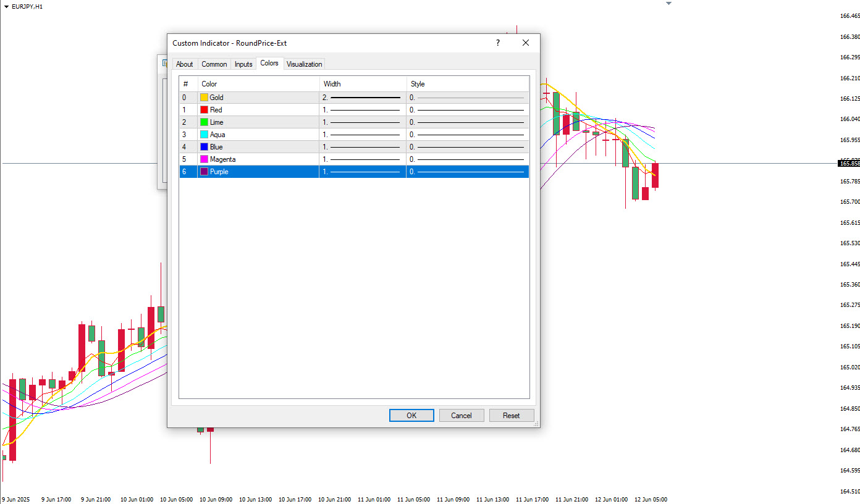Switch to the About tab
860x504 pixels.
(184, 64)
